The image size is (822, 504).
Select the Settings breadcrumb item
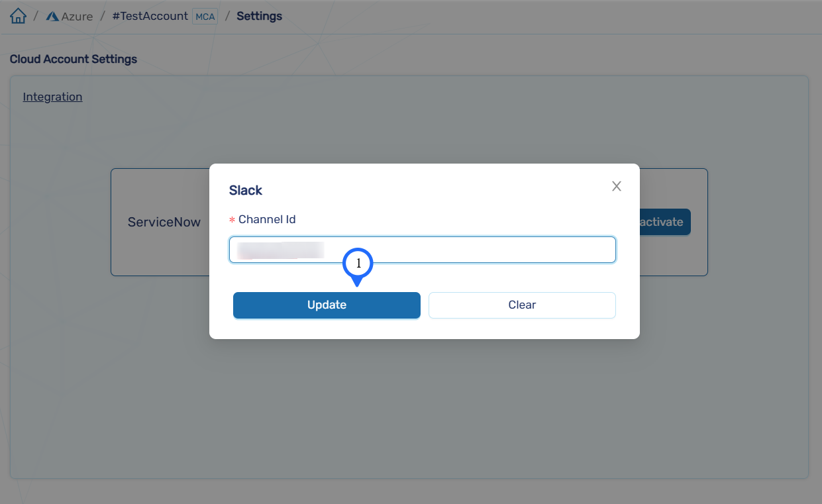click(x=259, y=17)
